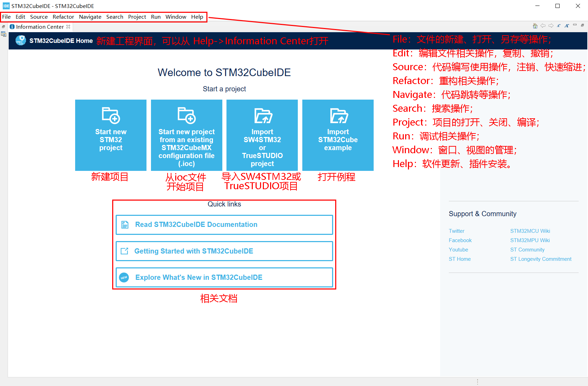Image resolution: width=588 pixels, height=386 pixels.
Task: Open the Refactor menu
Action: pyautogui.click(x=63, y=17)
